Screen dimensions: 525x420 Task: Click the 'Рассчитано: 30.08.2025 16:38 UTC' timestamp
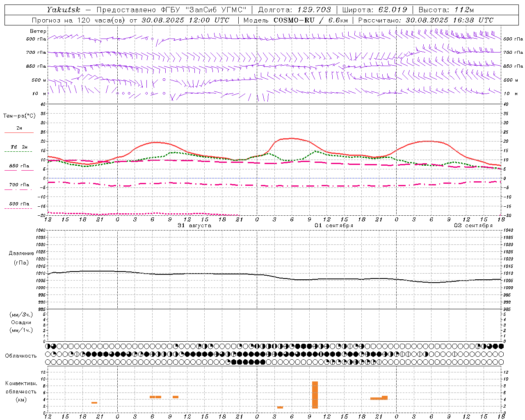click(426, 20)
